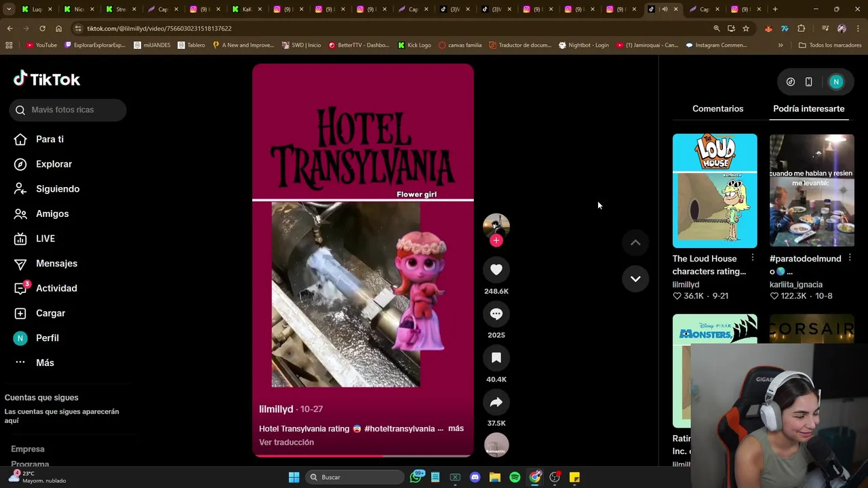Show more bookmarks with the chevron
868x488 pixels.
tap(781, 45)
